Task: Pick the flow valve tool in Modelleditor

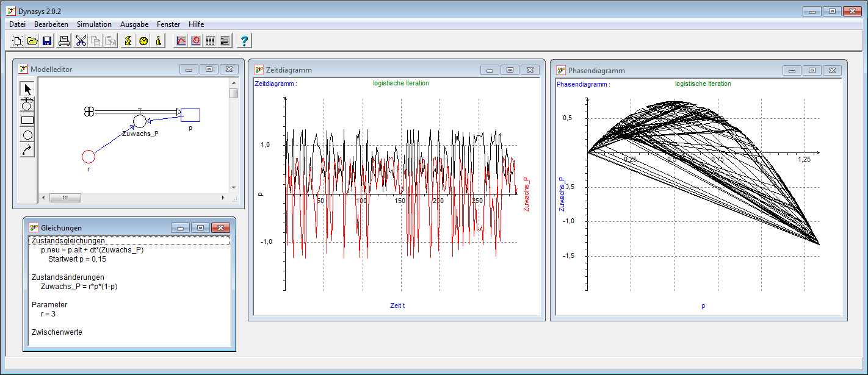Action: tap(27, 104)
